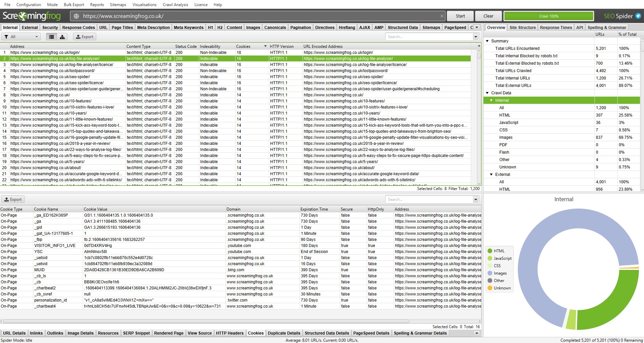Open the Help menu
The height and width of the screenshot is (343, 644).
[x=218, y=5]
